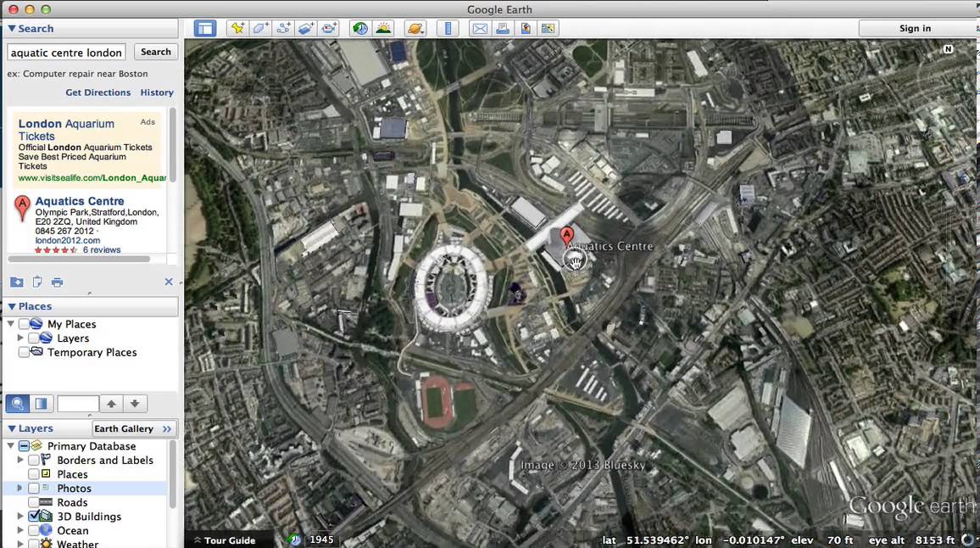Viewport: 980px width, 548px height.
Task: Click the Aquatics Centre map marker
Action: pos(566,236)
